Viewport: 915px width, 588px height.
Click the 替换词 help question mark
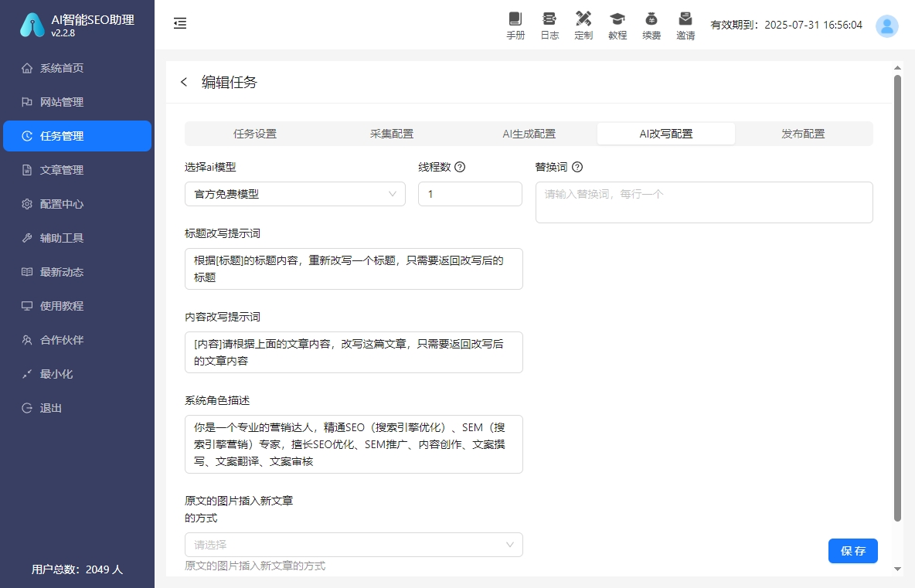click(x=577, y=166)
